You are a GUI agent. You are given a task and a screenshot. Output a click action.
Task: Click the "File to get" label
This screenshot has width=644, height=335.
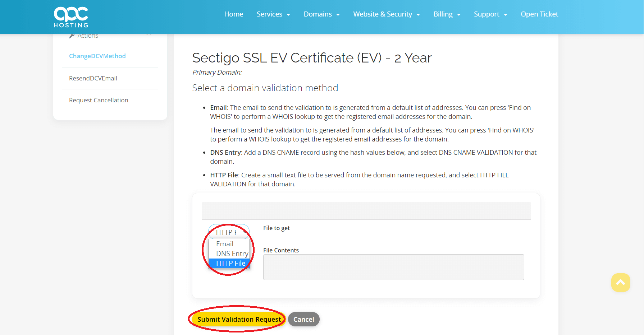tap(277, 228)
